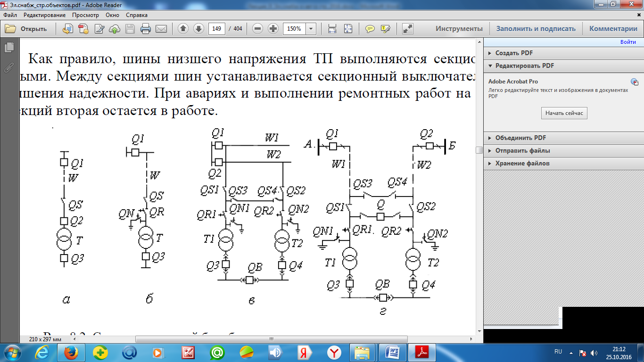Click the horizontal scrollbar right arrow
The width and height of the screenshot is (644, 362).
tap(472, 339)
